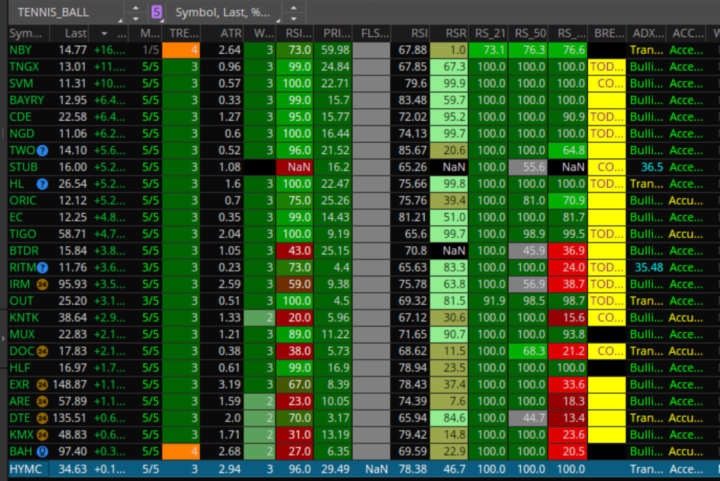The height and width of the screenshot is (481, 720).
Task: Sort by the ACC... column header
Action: click(686, 34)
